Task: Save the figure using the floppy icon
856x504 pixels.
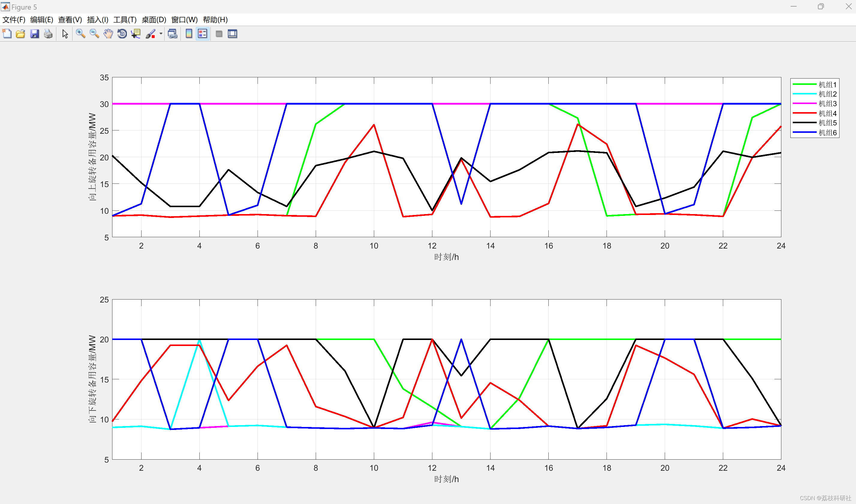Action: [x=35, y=34]
